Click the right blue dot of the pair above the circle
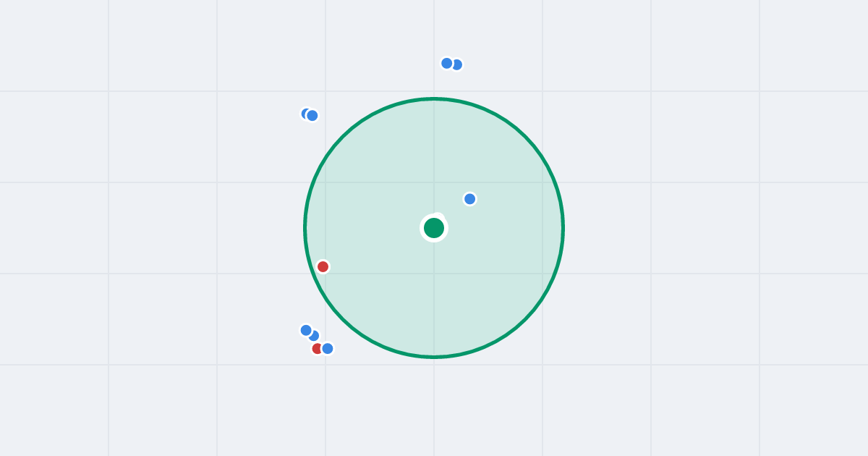The height and width of the screenshot is (456, 868). [458, 64]
